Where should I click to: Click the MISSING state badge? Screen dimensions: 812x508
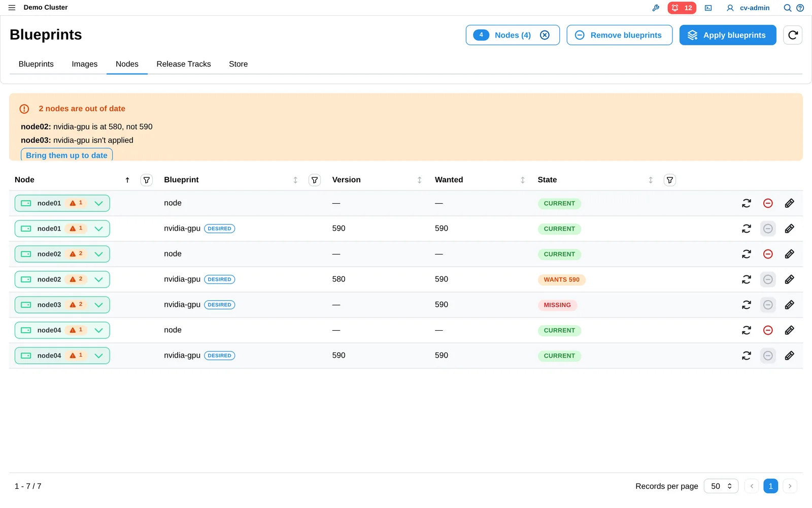pos(557,305)
